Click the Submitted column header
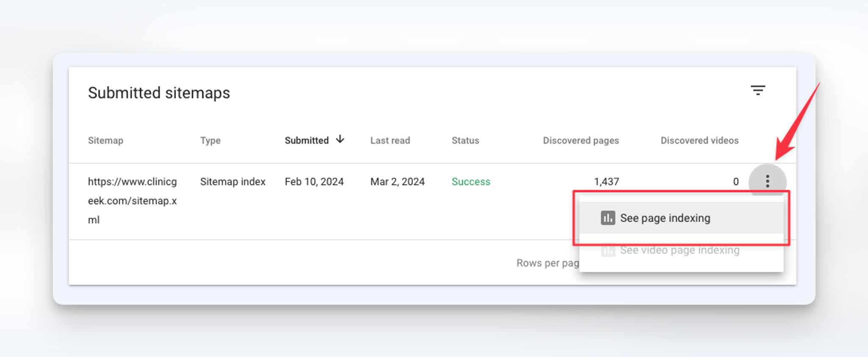This screenshot has height=357, width=868. point(306,141)
